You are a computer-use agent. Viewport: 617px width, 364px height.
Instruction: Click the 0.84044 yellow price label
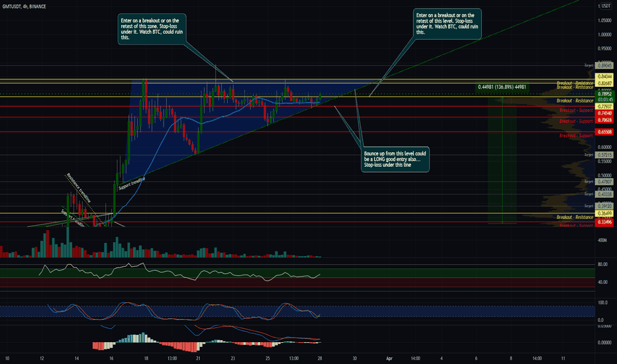(x=605, y=76)
